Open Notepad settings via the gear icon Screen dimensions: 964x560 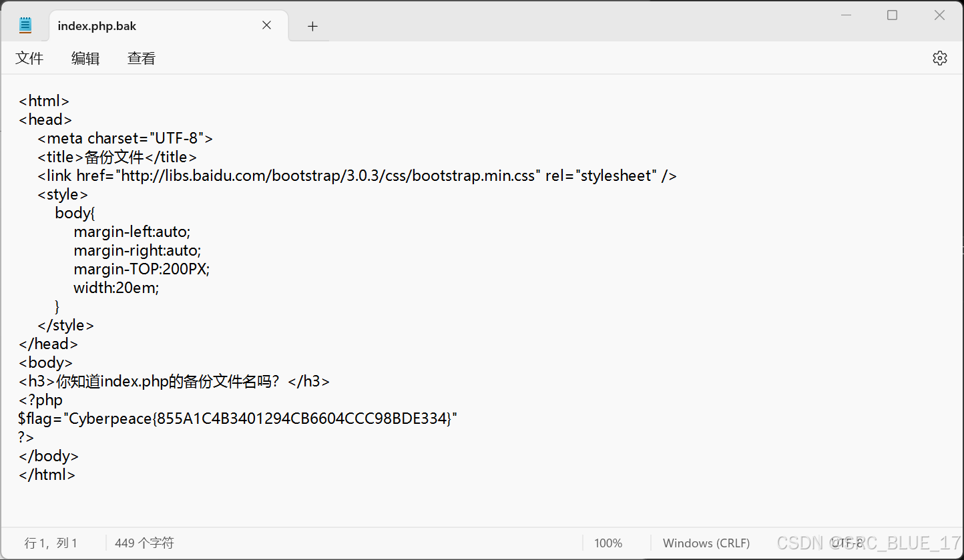[939, 58]
